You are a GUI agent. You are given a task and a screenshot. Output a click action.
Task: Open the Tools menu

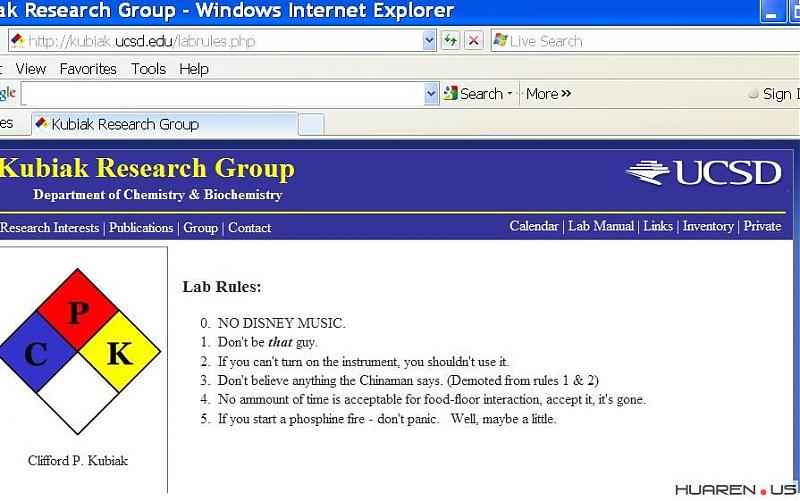148,69
